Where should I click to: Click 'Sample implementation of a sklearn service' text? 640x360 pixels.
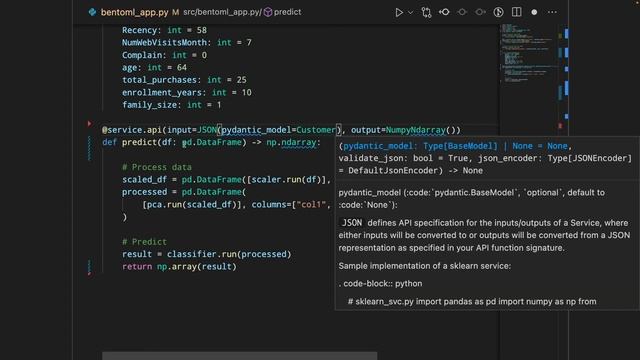coord(424,266)
